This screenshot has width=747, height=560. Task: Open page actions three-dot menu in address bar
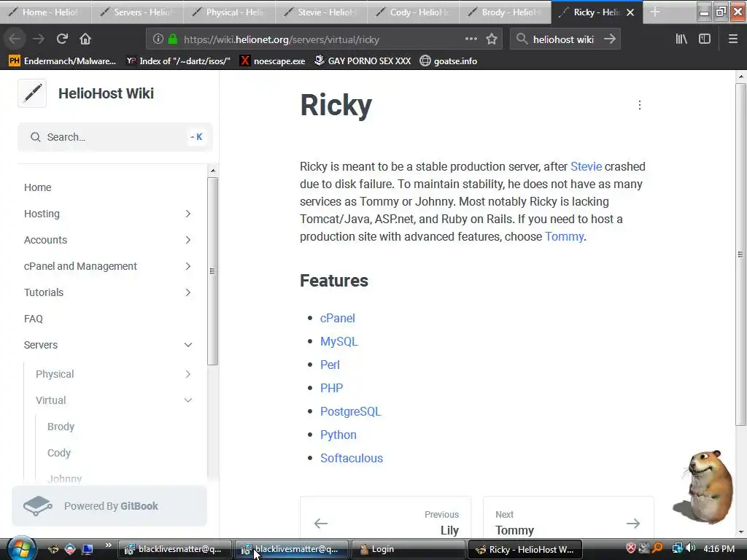pos(471,39)
